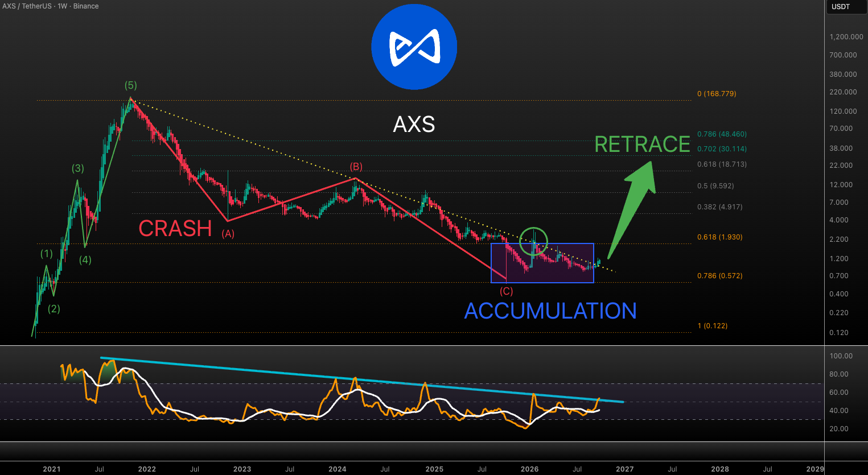Viewport: 868px width, 475px height.
Task: Click 220.000 on the price axis
Action: (843, 92)
